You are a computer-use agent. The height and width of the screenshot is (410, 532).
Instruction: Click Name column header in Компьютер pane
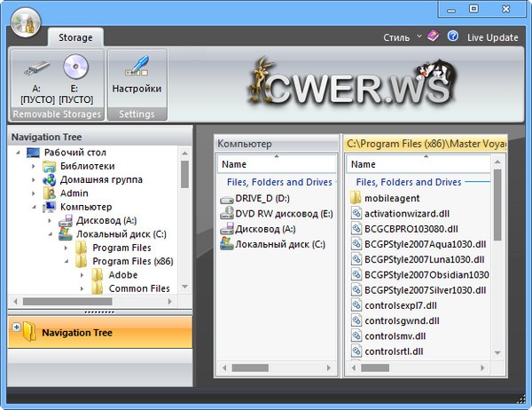pos(276,164)
